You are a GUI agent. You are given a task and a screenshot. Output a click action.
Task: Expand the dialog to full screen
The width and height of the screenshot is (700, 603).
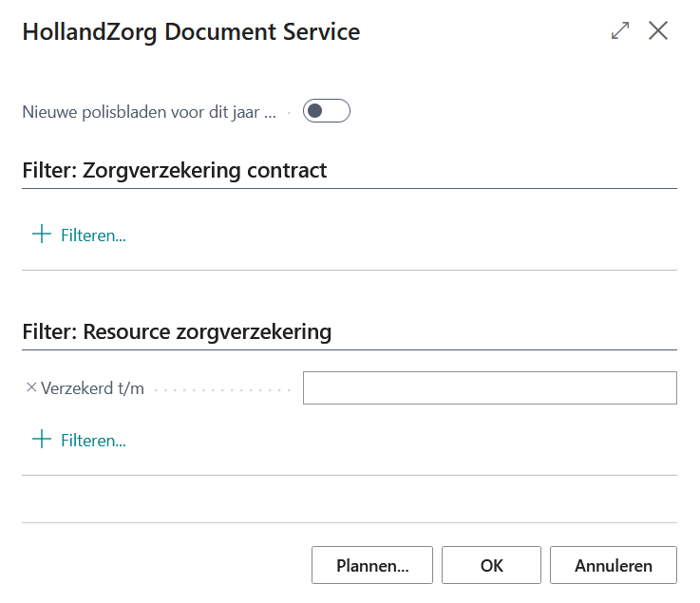click(x=620, y=30)
